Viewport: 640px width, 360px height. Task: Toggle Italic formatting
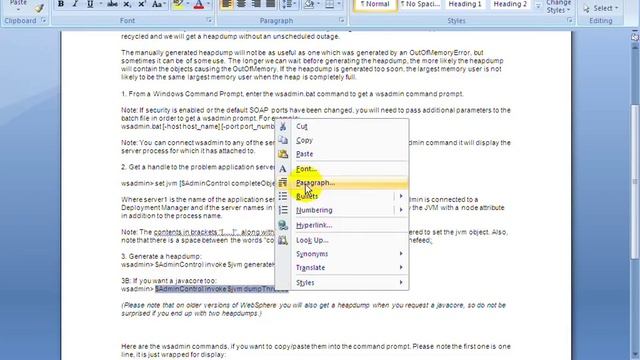coord(75,4)
